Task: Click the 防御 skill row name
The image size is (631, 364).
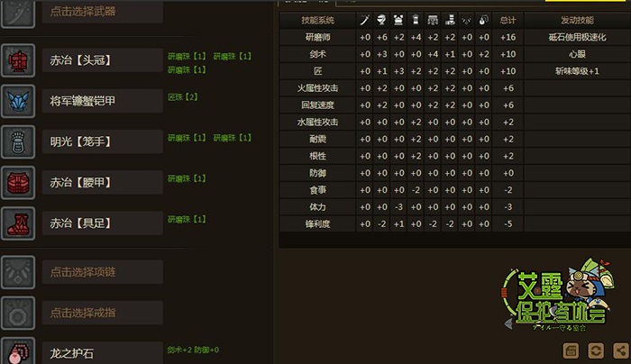Action: (317, 173)
